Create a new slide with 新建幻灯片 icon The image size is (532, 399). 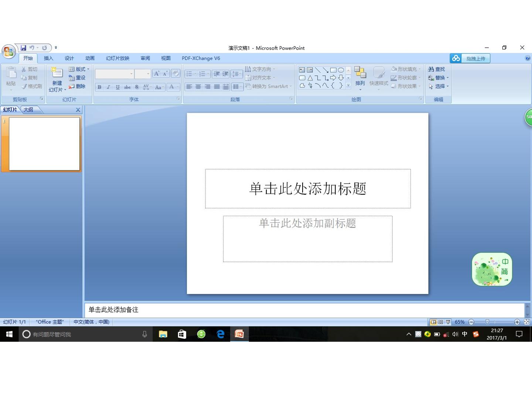(57, 73)
